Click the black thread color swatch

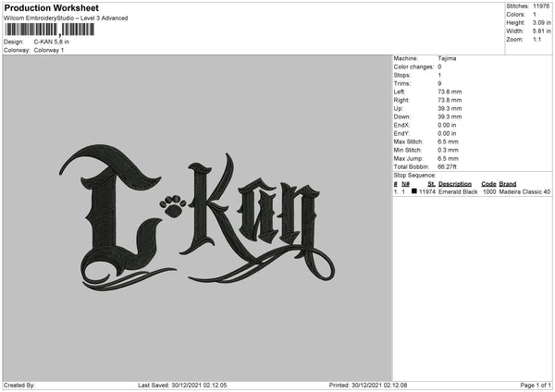414,191
